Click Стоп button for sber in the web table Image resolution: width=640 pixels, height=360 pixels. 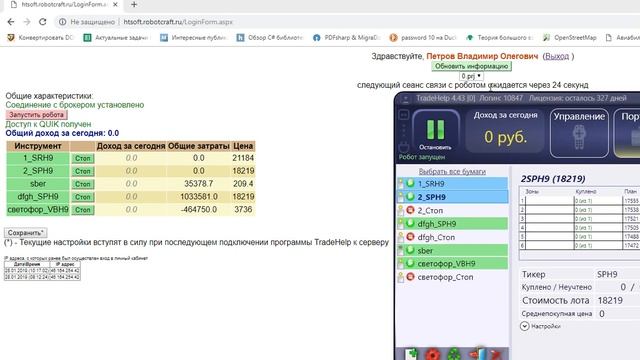click(x=82, y=184)
